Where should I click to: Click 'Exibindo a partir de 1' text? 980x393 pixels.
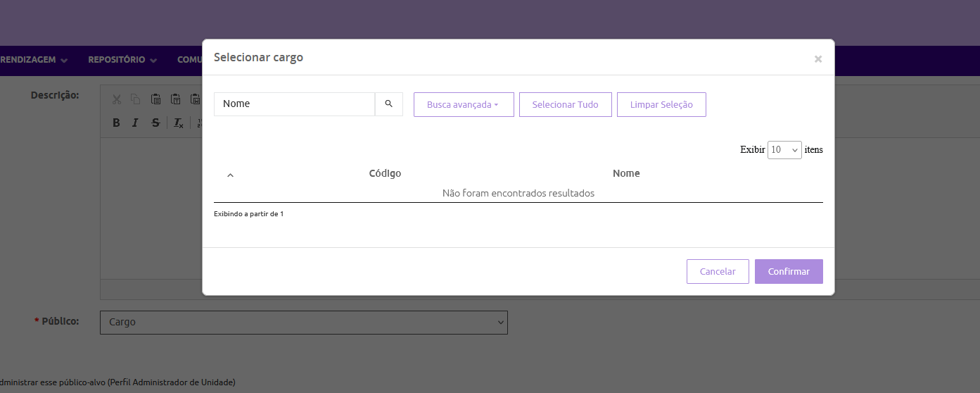(248, 213)
